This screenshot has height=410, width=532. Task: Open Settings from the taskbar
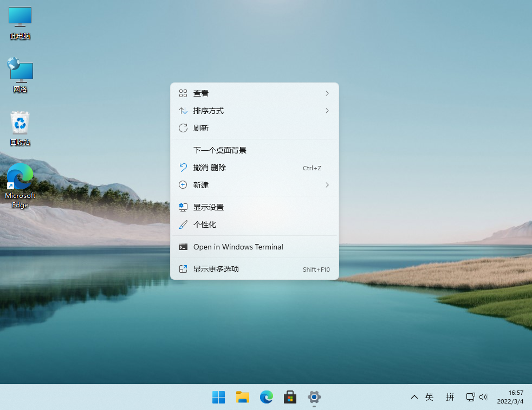tap(314, 397)
